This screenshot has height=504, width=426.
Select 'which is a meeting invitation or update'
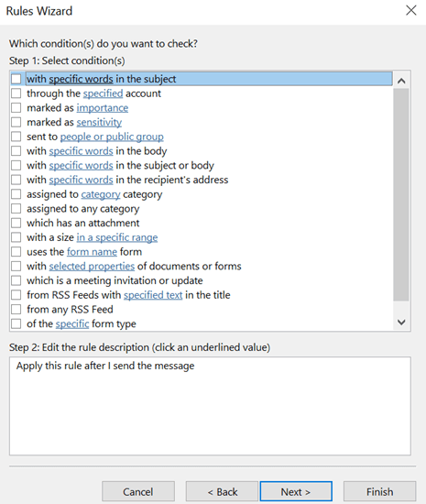16,280
